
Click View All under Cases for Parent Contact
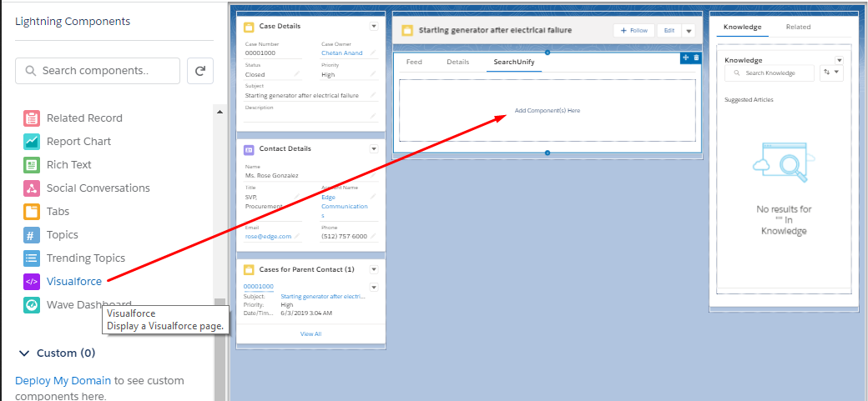(x=310, y=333)
